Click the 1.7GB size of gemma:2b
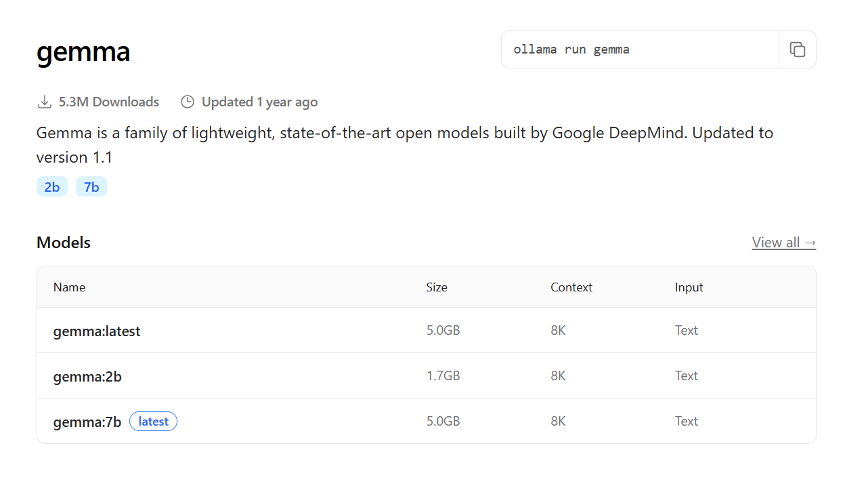The image size is (868, 490). (443, 375)
